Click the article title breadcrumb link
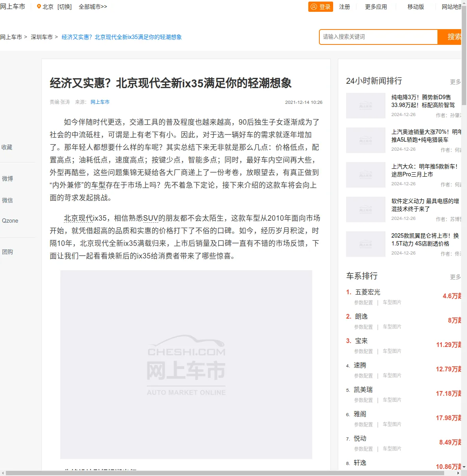Screen dimensions: 467x476 coord(122,37)
